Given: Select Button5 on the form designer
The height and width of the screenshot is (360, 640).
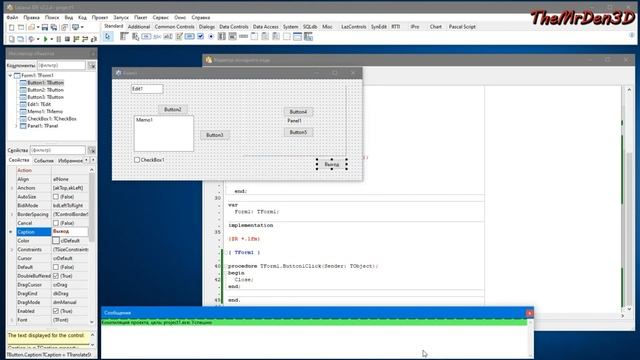Looking at the screenshot, I should [x=298, y=132].
